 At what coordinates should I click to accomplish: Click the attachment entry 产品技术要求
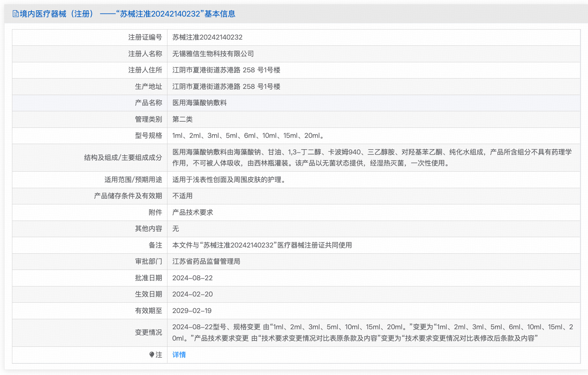[192, 212]
